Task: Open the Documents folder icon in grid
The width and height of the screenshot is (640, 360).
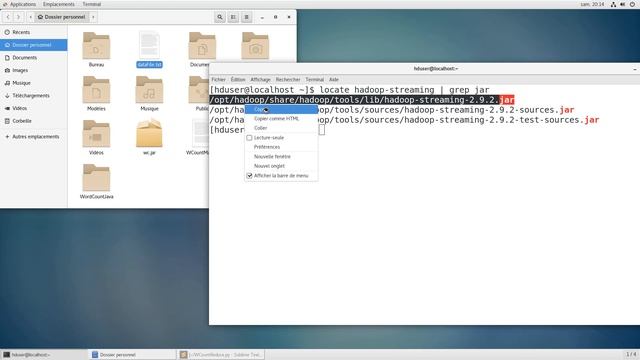Action: 202,46
